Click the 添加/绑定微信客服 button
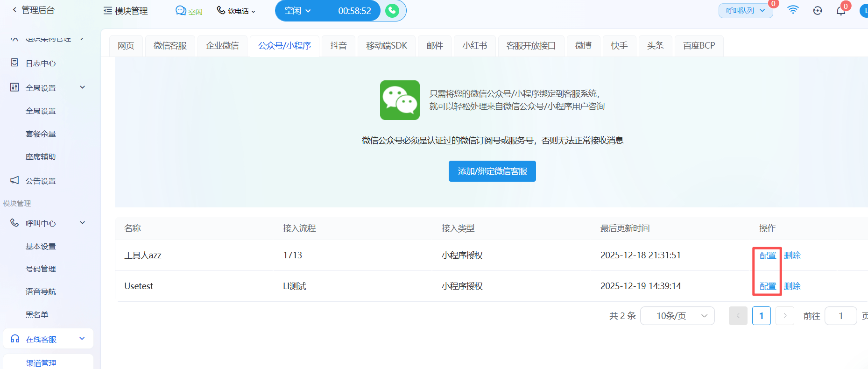 (492, 171)
